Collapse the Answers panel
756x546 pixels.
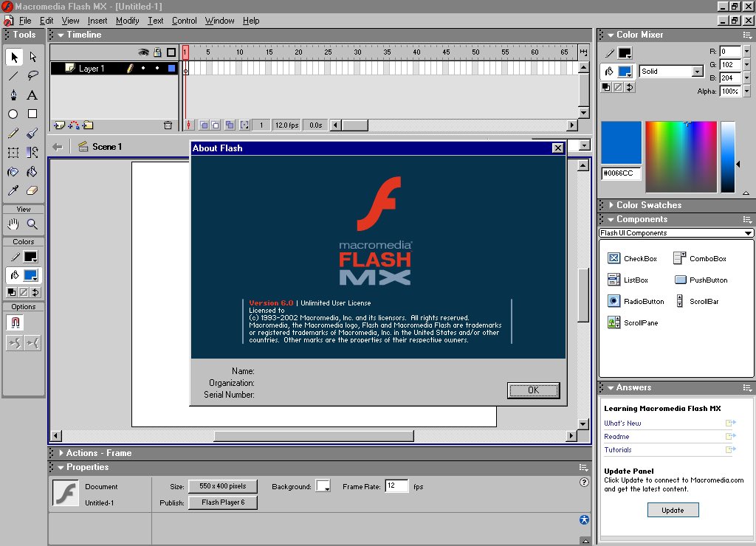pyautogui.click(x=611, y=387)
